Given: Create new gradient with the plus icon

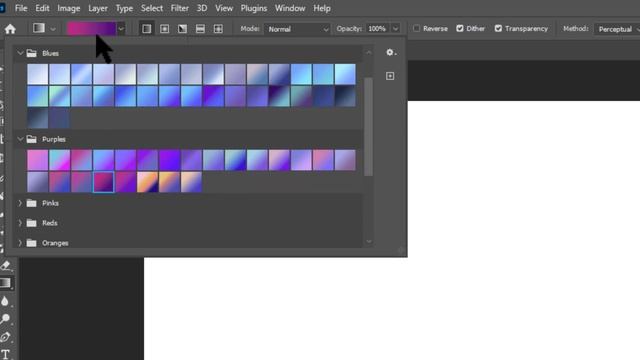Looking at the screenshot, I should click(390, 76).
